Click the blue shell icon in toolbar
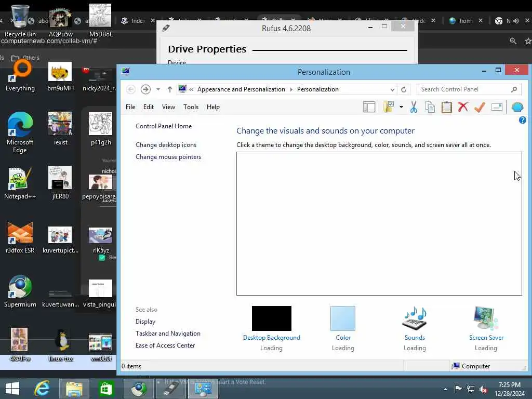The image size is (532, 399). coord(517,107)
